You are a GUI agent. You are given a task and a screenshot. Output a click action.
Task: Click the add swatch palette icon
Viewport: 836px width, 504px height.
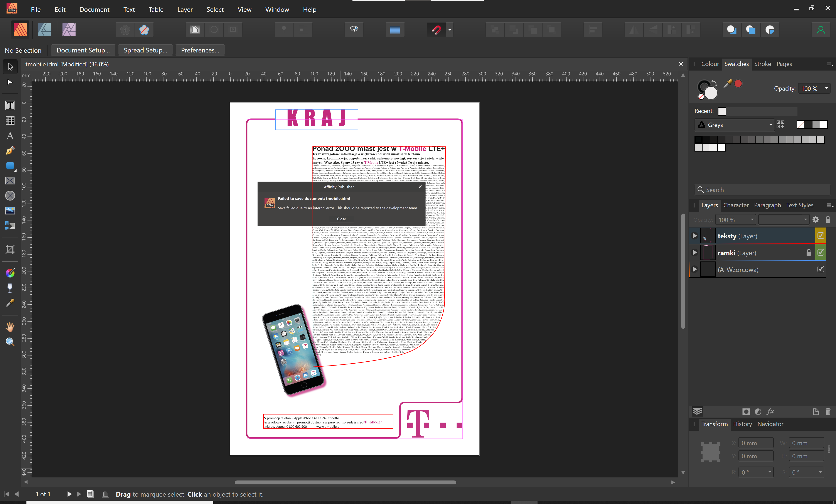pyautogui.click(x=780, y=125)
